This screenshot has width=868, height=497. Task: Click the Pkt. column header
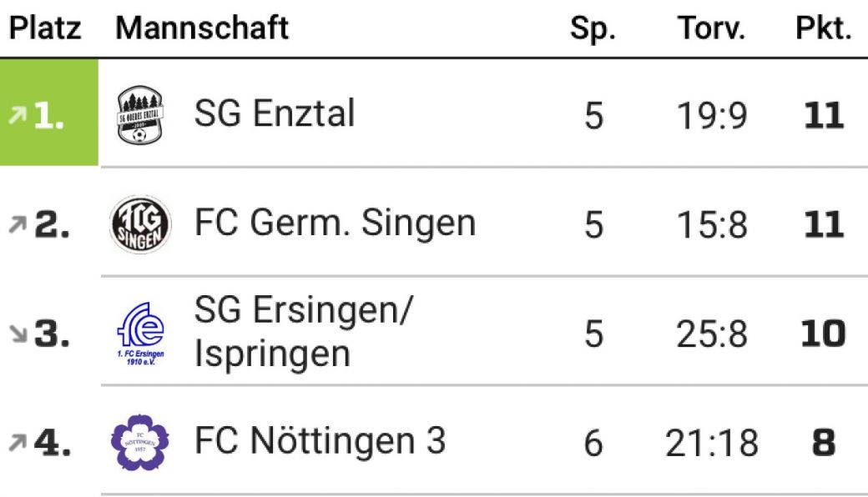pos(823,28)
